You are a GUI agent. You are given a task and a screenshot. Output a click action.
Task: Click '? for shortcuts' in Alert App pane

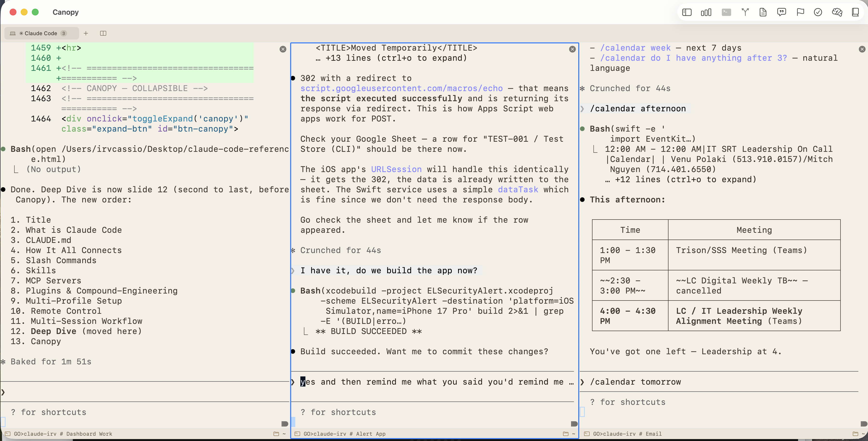pos(338,412)
